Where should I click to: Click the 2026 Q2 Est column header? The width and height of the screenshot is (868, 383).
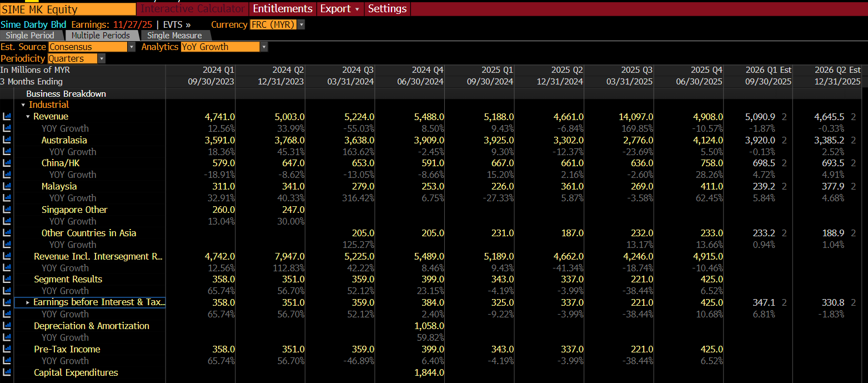tap(838, 70)
